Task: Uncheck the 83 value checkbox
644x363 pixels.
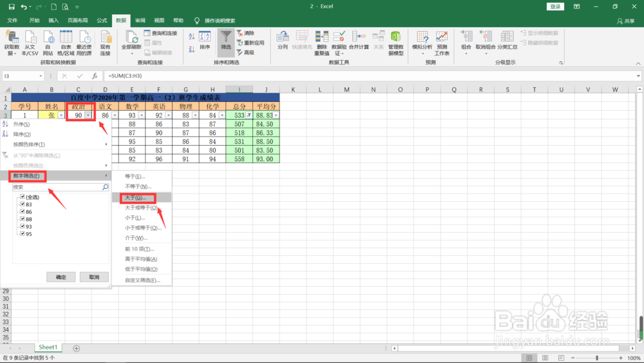Action: (x=23, y=204)
